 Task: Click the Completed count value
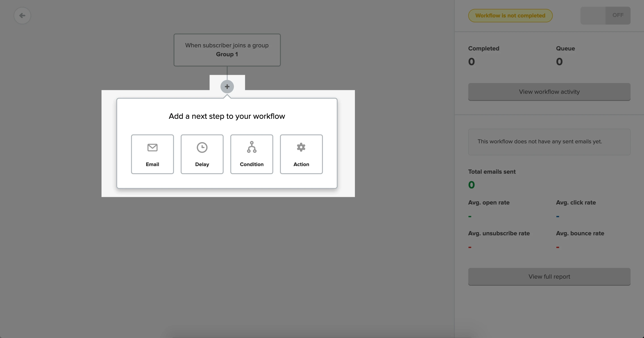(x=471, y=62)
